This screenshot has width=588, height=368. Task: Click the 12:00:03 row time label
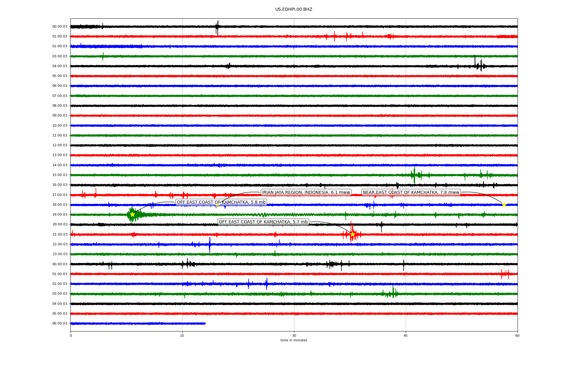(x=60, y=145)
